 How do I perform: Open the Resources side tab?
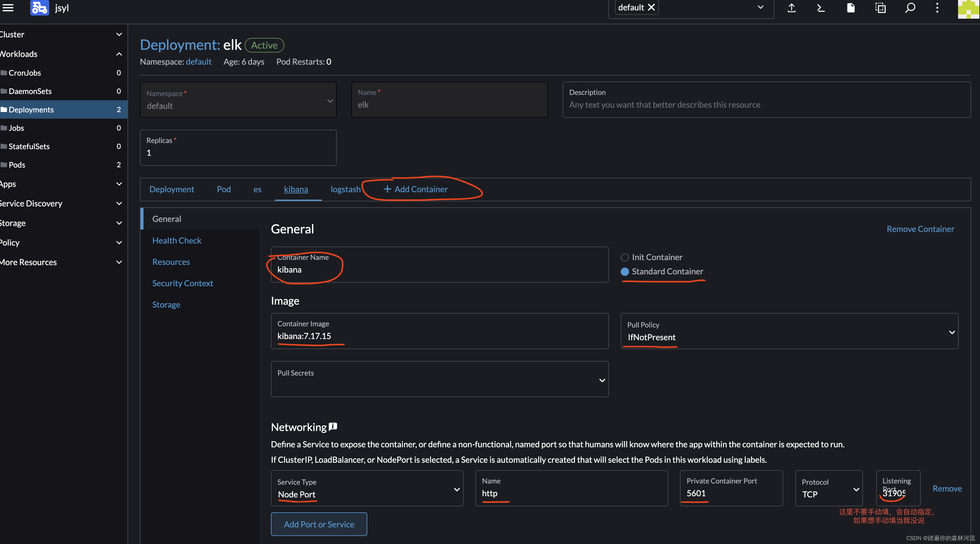coord(171,262)
